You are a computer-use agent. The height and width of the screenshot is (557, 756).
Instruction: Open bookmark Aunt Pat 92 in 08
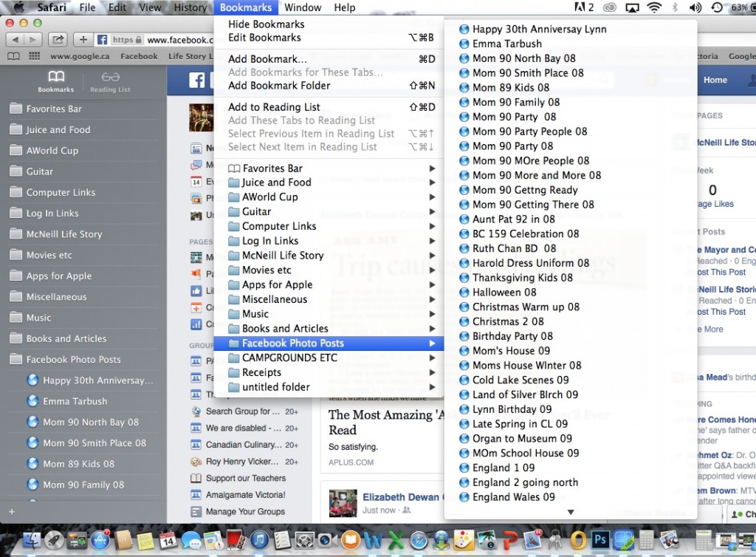pyautogui.click(x=571, y=219)
